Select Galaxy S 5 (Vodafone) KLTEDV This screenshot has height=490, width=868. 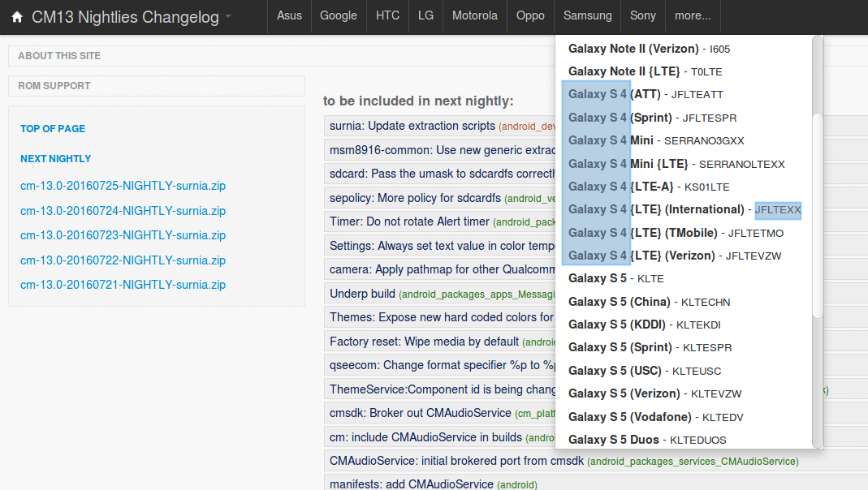pos(655,417)
